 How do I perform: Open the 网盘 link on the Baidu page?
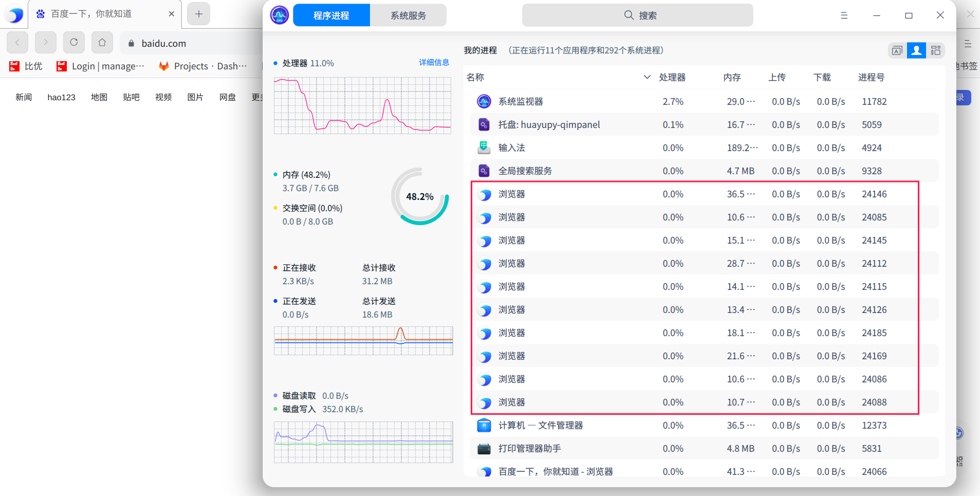228,97
